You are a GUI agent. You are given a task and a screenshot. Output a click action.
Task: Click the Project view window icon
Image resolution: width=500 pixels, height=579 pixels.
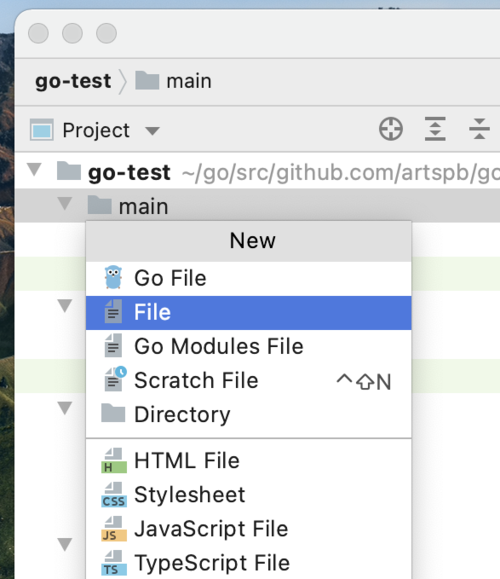[x=42, y=130]
